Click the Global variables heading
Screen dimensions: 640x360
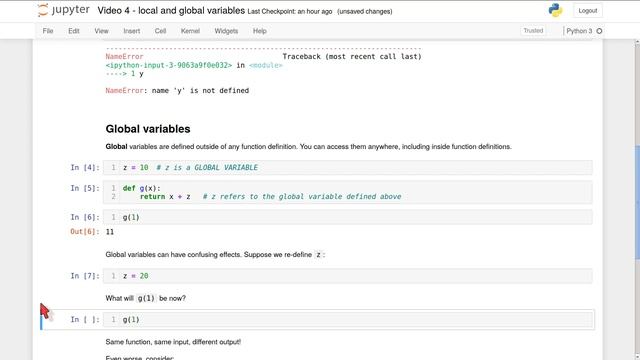pyautogui.click(x=148, y=129)
